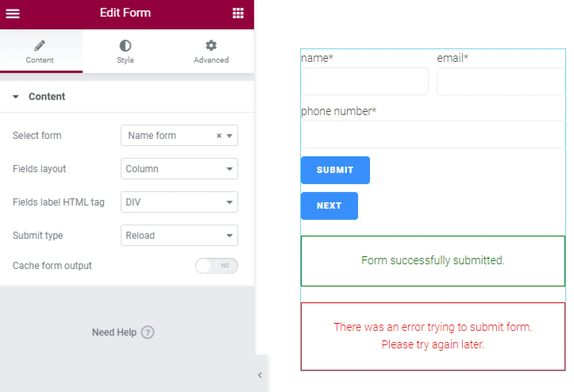Image resolution: width=574 pixels, height=392 pixels.
Task: Collapse the Content section caret
Action: pyautogui.click(x=16, y=96)
